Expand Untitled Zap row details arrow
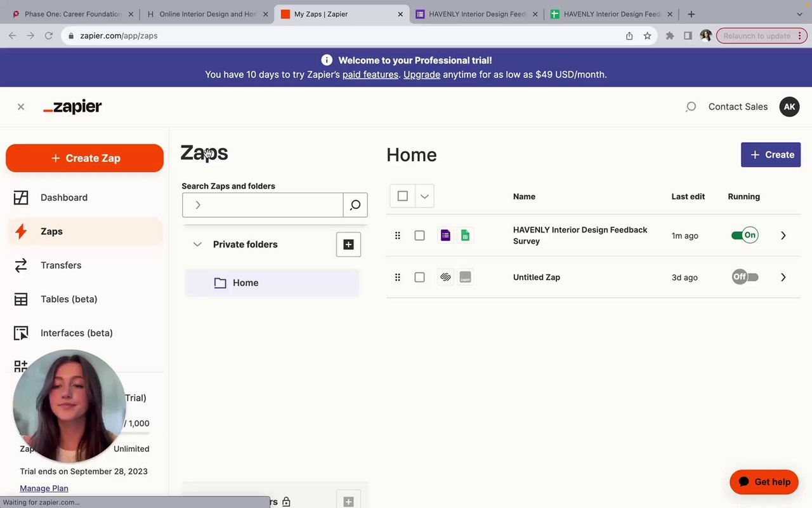 [783, 277]
